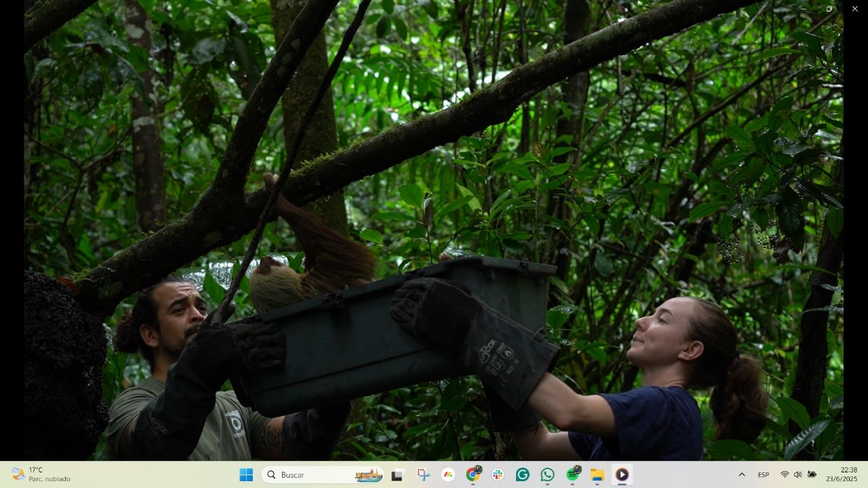Open WhatsApp from the taskbar
Viewport: 868px width, 488px height.
(x=547, y=475)
